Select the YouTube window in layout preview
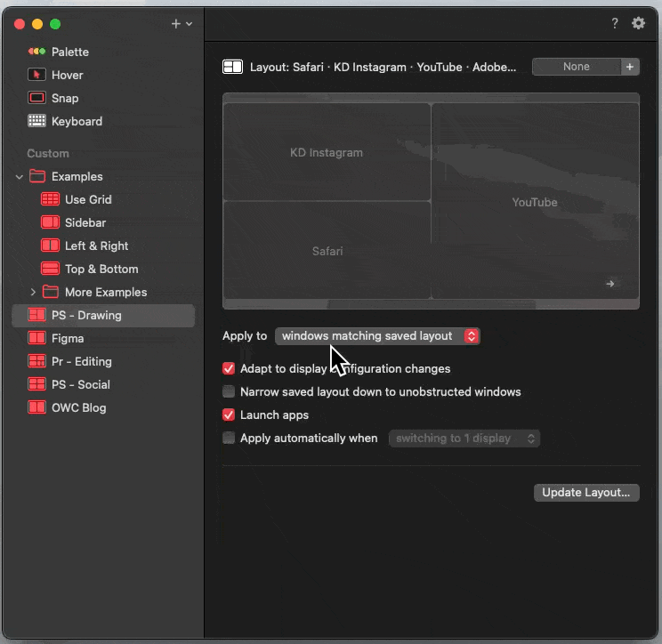Viewport: 662px width, 644px height. 534,202
